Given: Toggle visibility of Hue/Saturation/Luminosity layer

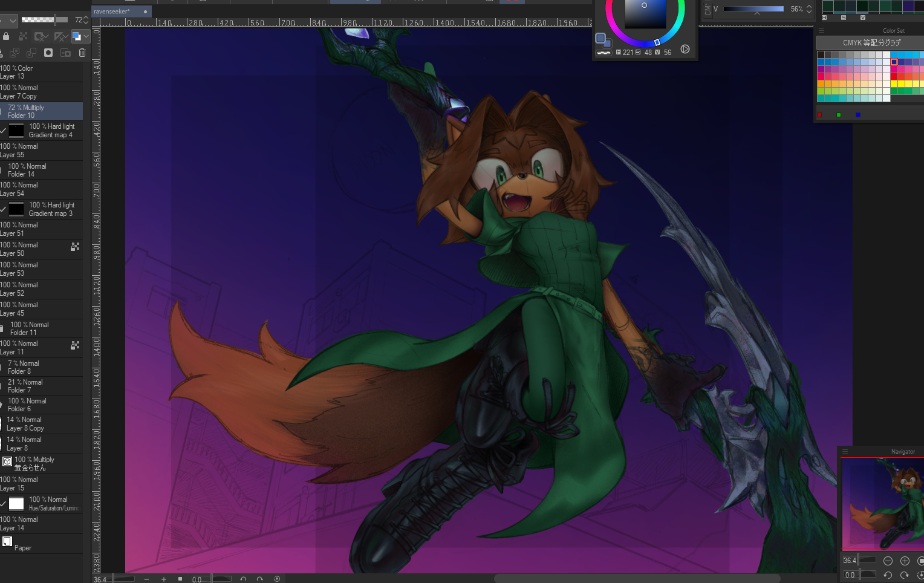Looking at the screenshot, I should tap(4, 503).
